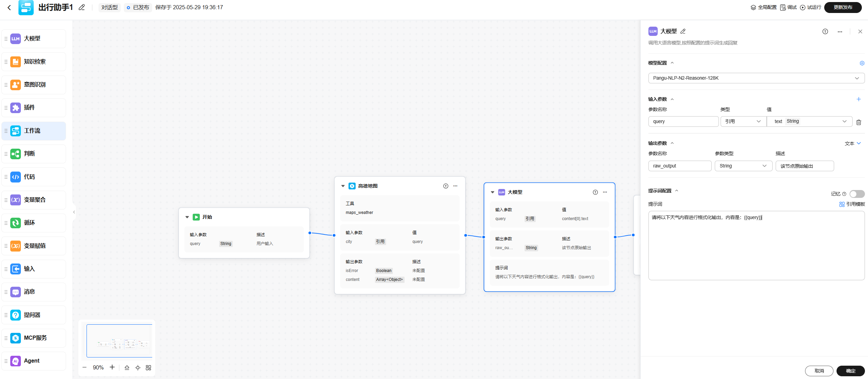868x379 pixels.
Task: Collapse the 高德地图 node card
Action: (343, 186)
